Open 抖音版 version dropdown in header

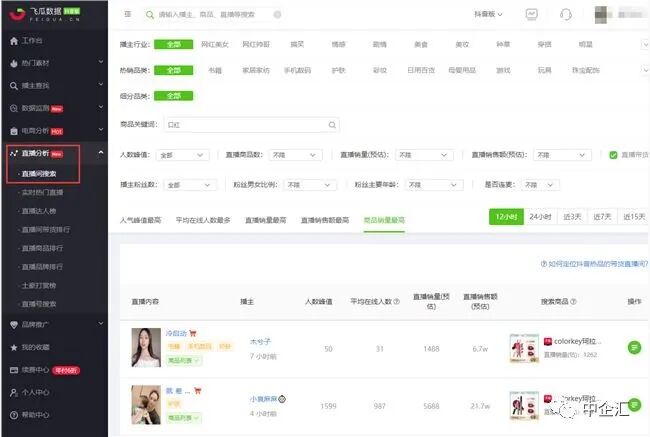pos(488,14)
